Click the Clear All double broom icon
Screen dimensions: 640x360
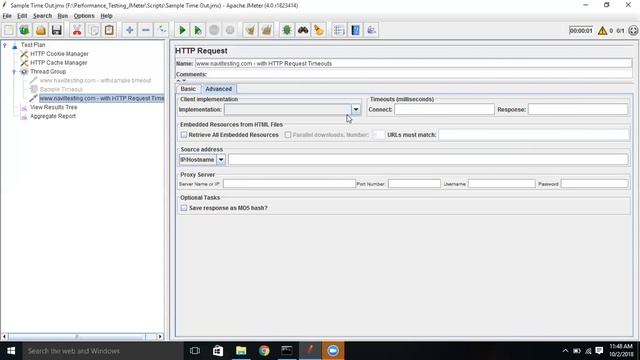click(267, 30)
